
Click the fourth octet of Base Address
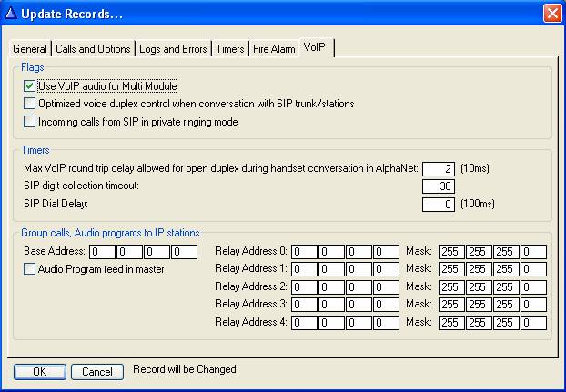[185, 252]
